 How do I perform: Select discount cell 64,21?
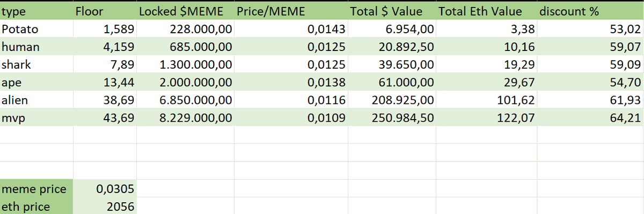(x=590, y=117)
